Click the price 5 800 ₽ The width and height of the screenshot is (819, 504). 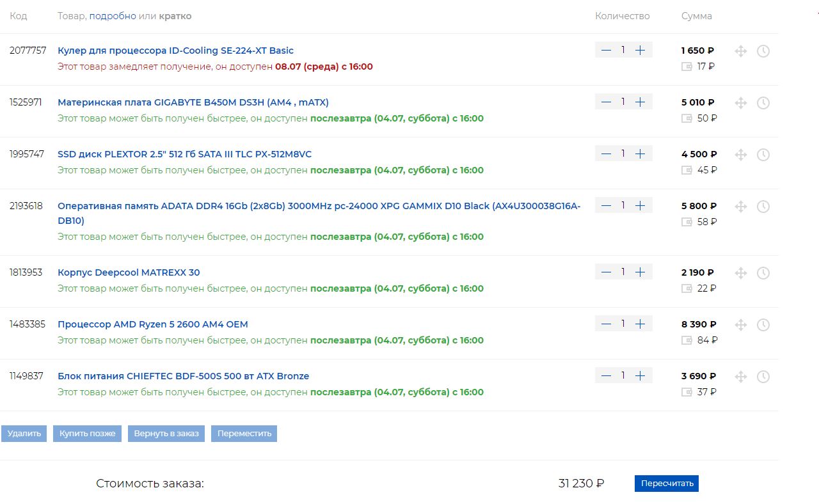point(699,206)
